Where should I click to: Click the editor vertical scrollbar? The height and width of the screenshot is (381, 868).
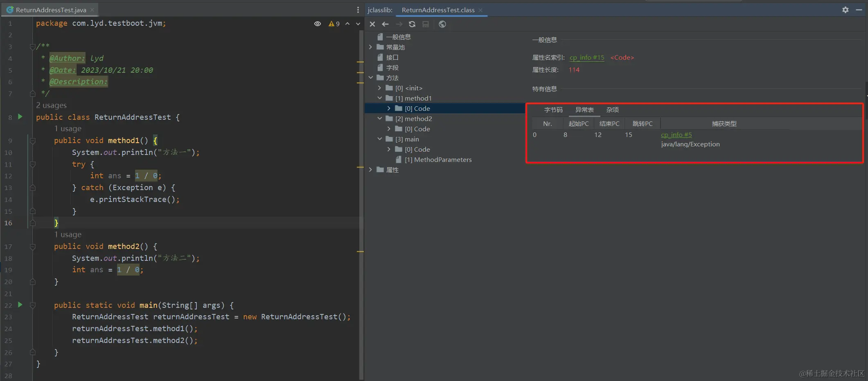[361, 204]
